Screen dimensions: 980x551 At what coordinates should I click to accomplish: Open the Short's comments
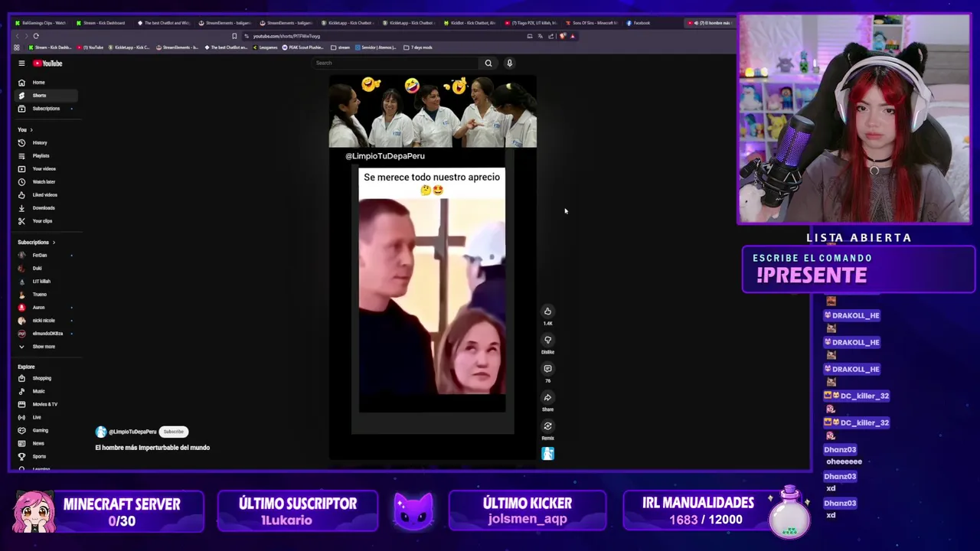point(547,369)
